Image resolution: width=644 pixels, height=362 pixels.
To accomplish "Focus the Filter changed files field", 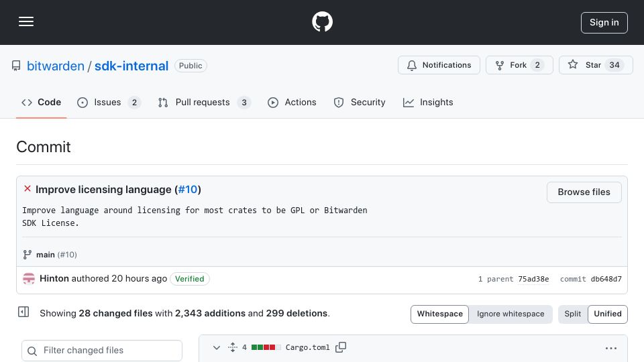I will (102, 351).
